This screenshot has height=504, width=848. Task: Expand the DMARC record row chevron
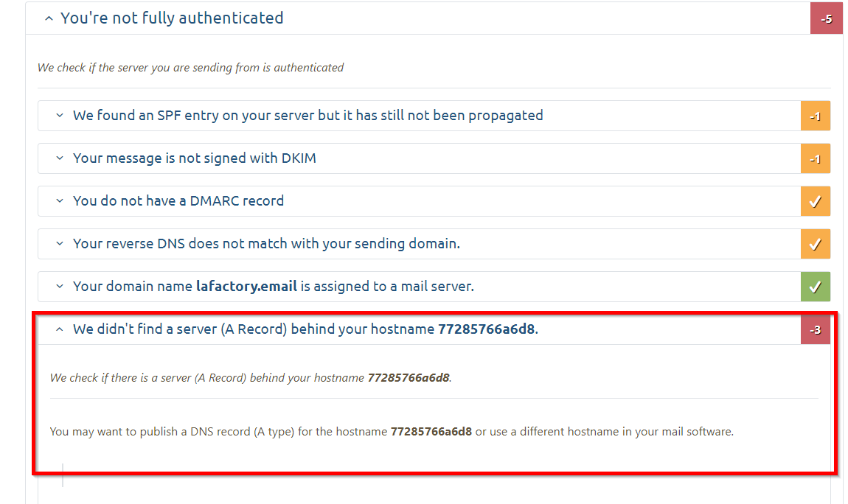60,201
